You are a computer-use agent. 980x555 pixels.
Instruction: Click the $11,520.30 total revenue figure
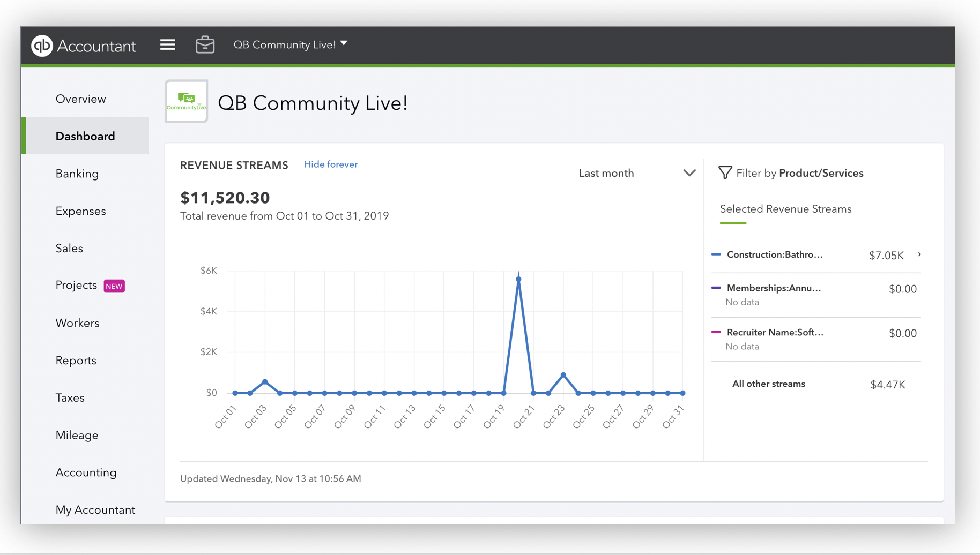pos(225,198)
